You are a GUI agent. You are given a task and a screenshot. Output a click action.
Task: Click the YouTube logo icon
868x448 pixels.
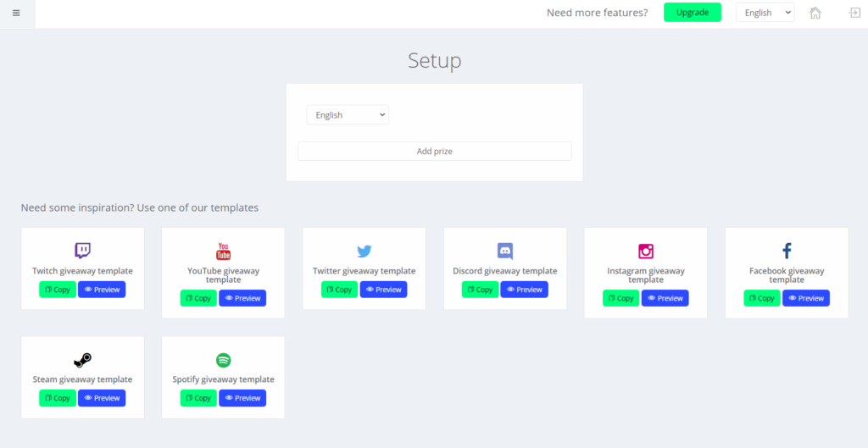click(223, 251)
